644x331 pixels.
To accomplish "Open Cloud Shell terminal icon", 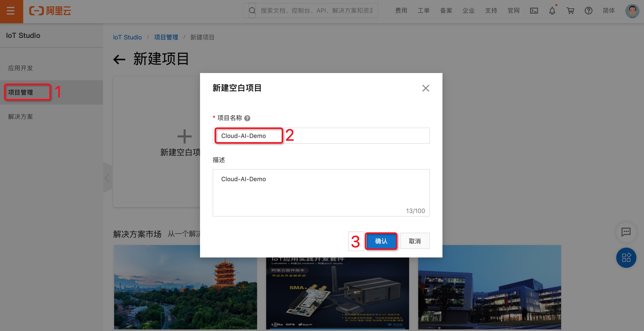I will [x=534, y=11].
